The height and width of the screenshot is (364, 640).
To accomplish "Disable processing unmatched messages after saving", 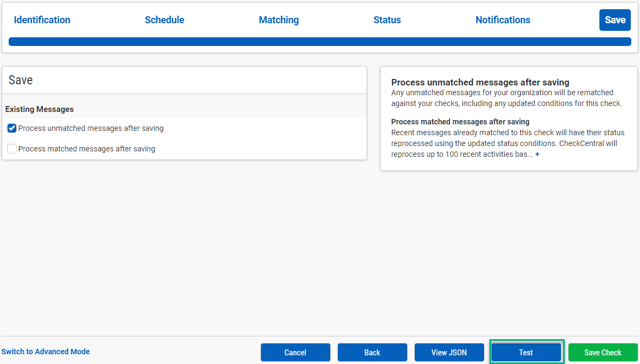I will coord(11,128).
